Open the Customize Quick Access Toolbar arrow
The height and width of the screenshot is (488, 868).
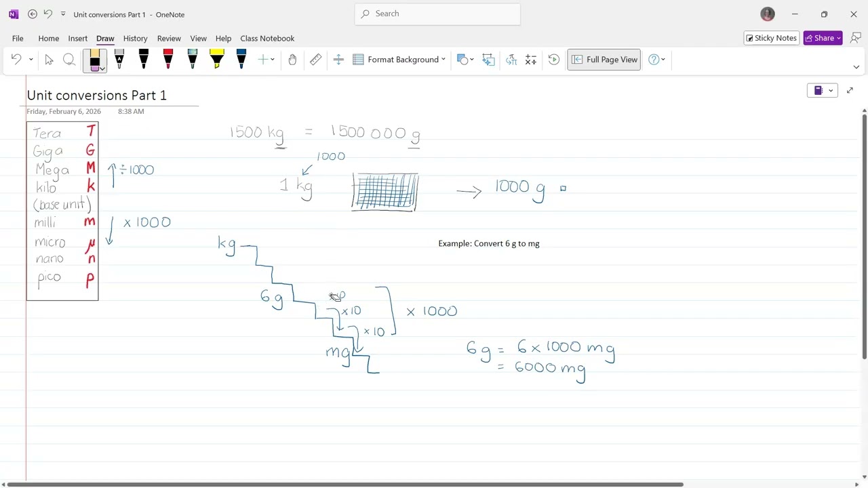pos(63,14)
